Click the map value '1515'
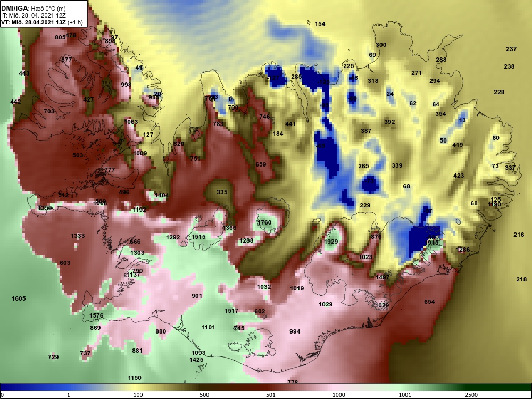This screenshot has width=532, height=399. point(198,237)
